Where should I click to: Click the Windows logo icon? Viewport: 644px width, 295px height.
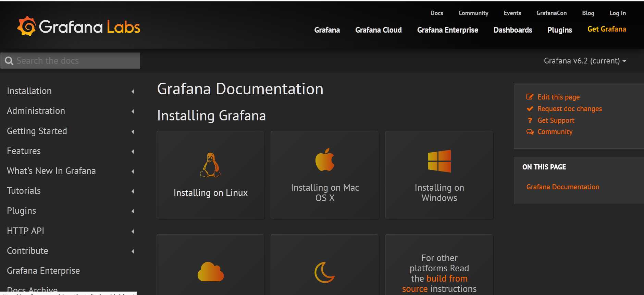[x=439, y=161]
